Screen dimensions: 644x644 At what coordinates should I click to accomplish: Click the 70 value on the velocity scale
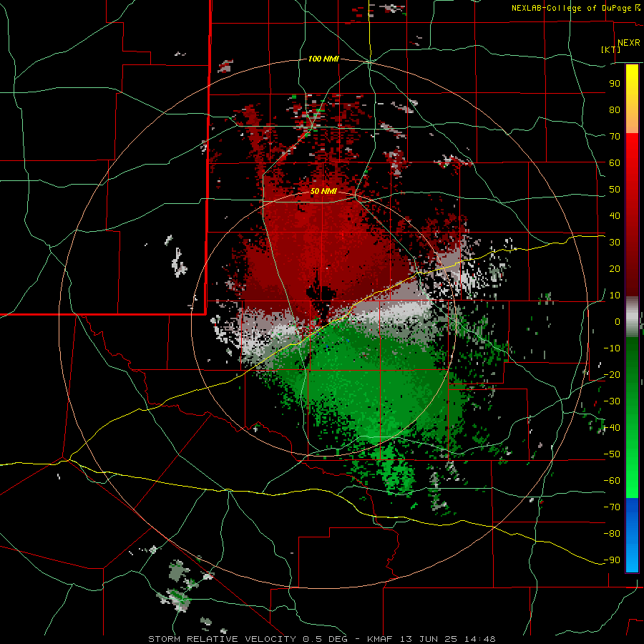[615, 137]
